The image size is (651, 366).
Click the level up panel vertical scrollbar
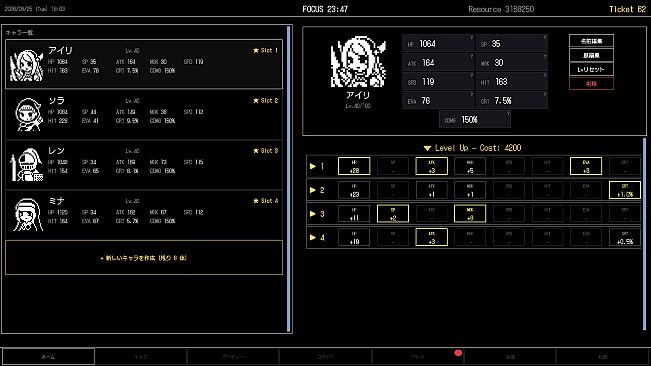click(644, 234)
